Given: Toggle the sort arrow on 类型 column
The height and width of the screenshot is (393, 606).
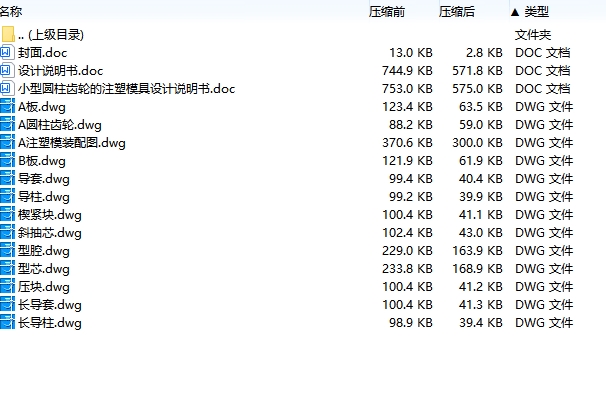Looking at the screenshot, I should coord(515,12).
